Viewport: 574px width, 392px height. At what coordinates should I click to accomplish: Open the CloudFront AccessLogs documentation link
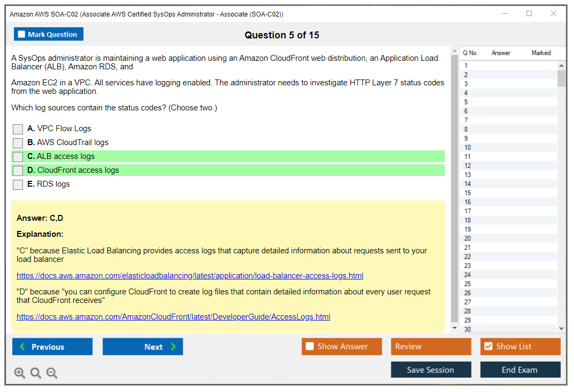pos(173,317)
